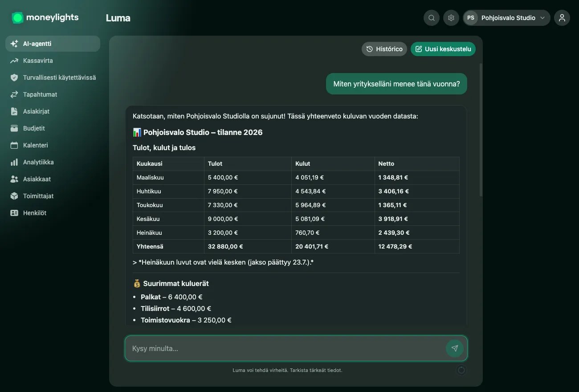Click the PS avatar badge

[471, 18]
